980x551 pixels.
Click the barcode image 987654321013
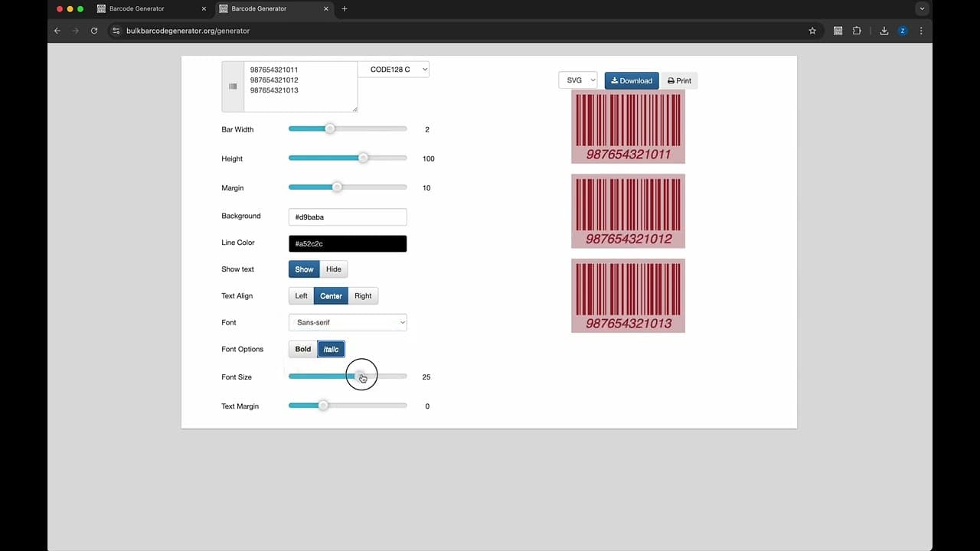click(628, 295)
